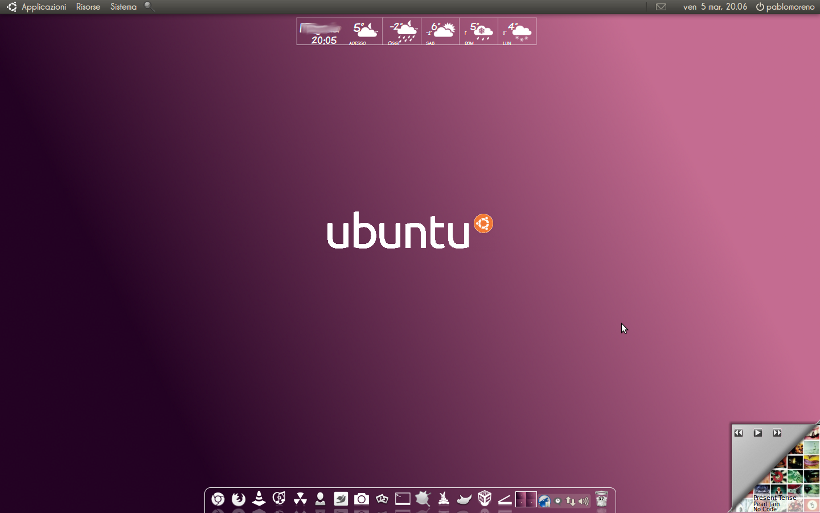Click the blue globe network icon in dock

tap(544, 501)
